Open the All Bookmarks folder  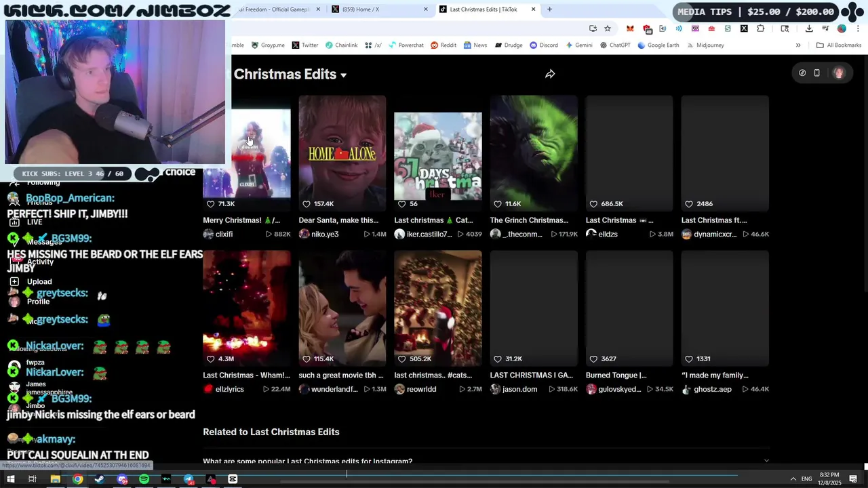pyautogui.click(x=839, y=45)
